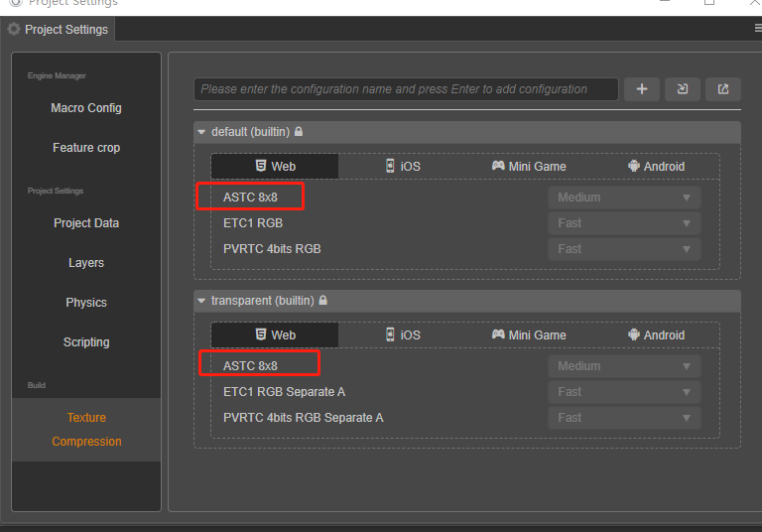Open Feature crop settings page
762x532 pixels.
pyautogui.click(x=86, y=148)
